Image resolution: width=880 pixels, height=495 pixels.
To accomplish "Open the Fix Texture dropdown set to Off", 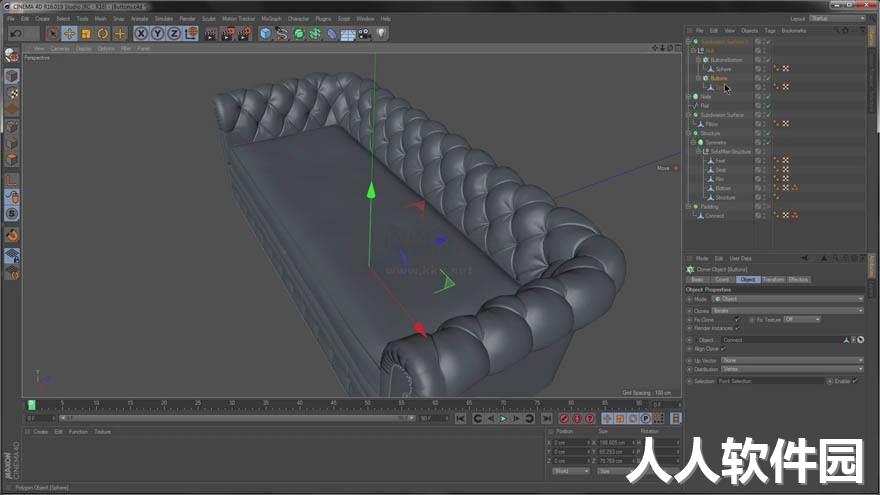I will click(802, 319).
